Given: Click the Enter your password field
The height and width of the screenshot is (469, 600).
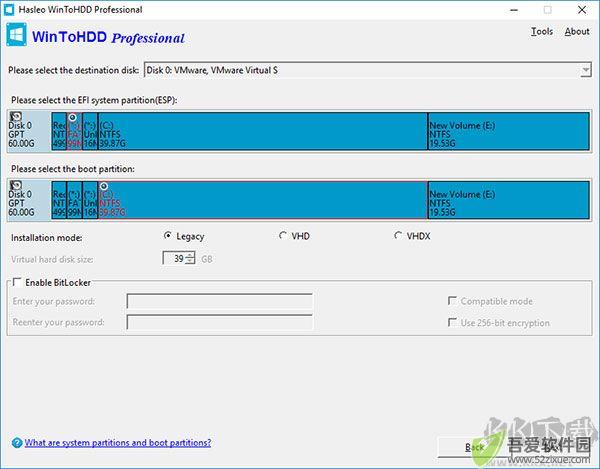Looking at the screenshot, I should pyautogui.click(x=220, y=301).
